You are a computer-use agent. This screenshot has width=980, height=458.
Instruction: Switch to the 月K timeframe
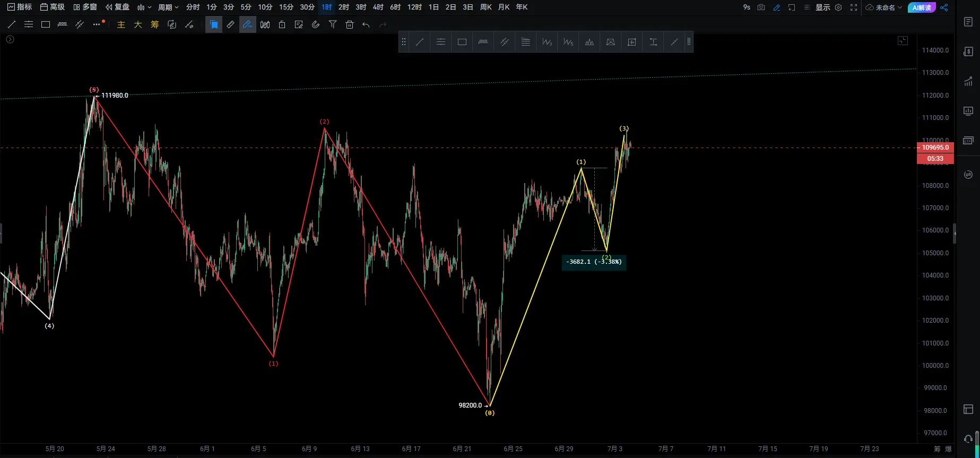pos(504,7)
